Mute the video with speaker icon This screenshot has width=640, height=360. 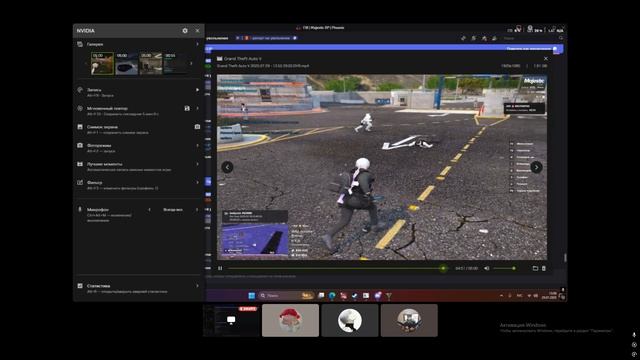(x=487, y=268)
